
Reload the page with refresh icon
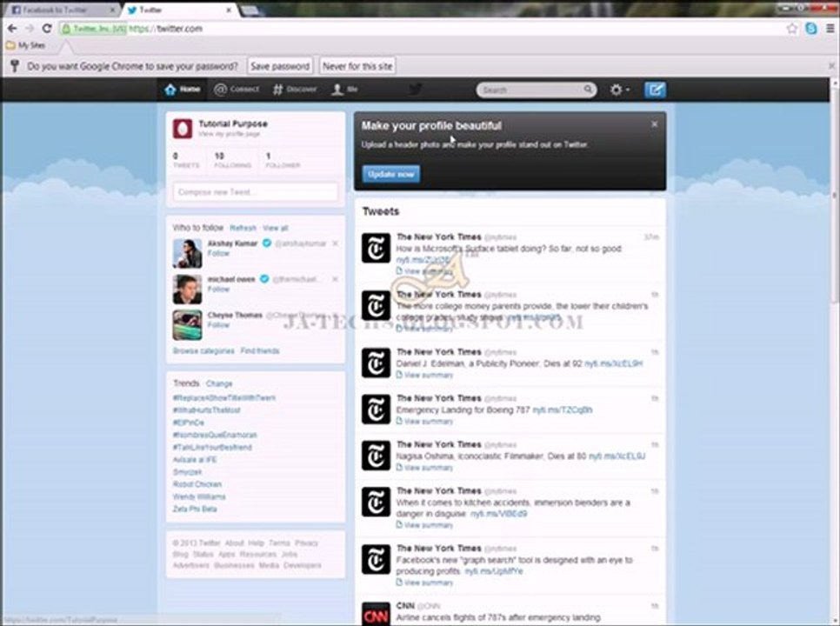click(x=47, y=29)
